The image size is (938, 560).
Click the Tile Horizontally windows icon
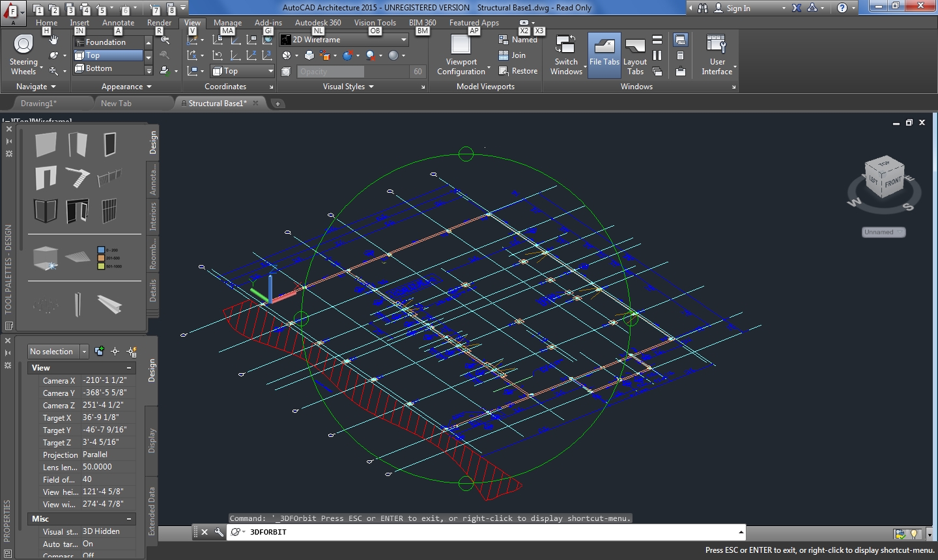coord(657,40)
